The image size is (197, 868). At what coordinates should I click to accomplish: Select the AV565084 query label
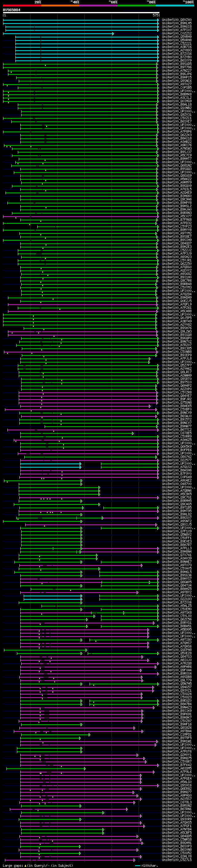tap(11, 10)
